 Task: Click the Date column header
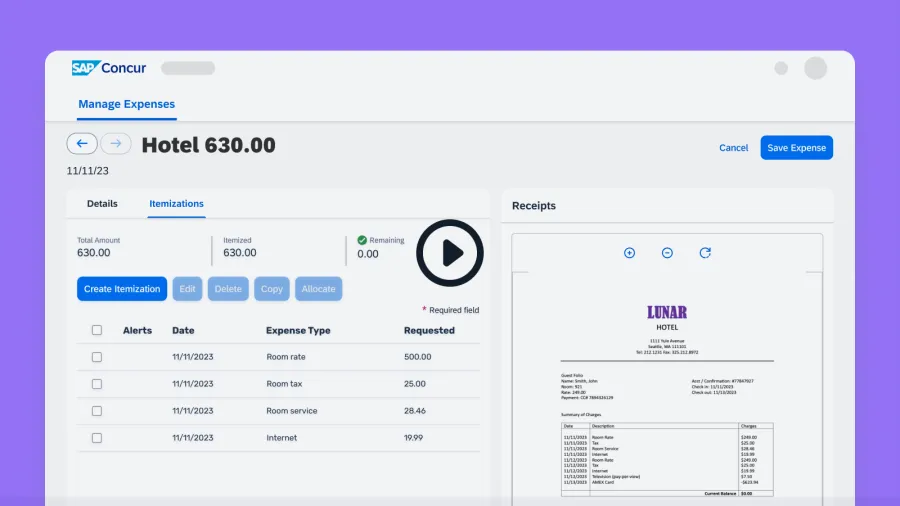click(183, 330)
